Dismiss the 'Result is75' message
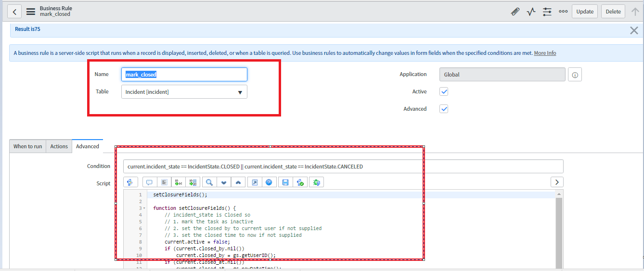Image resolution: width=644 pixels, height=271 pixels. 634,31
